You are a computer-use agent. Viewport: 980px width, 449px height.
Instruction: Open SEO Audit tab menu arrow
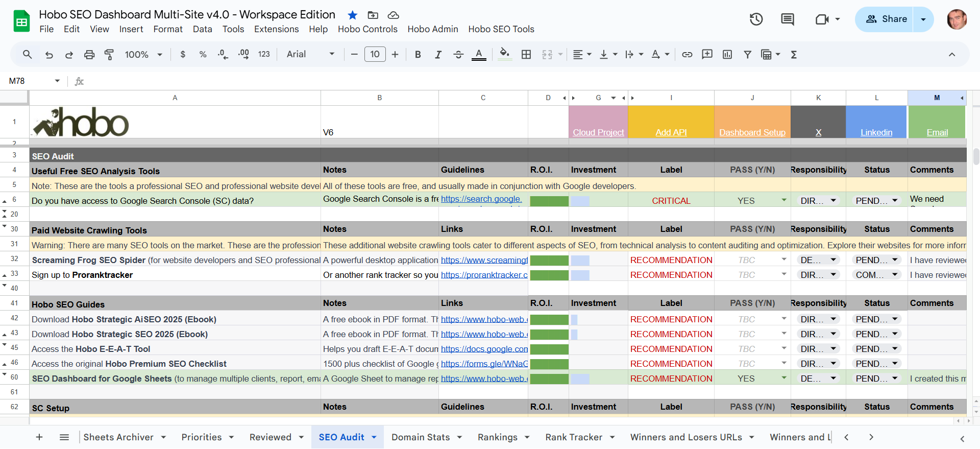tap(374, 437)
